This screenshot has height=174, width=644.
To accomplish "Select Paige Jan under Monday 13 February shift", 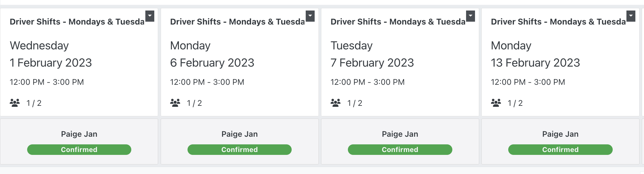I will coord(560,134).
